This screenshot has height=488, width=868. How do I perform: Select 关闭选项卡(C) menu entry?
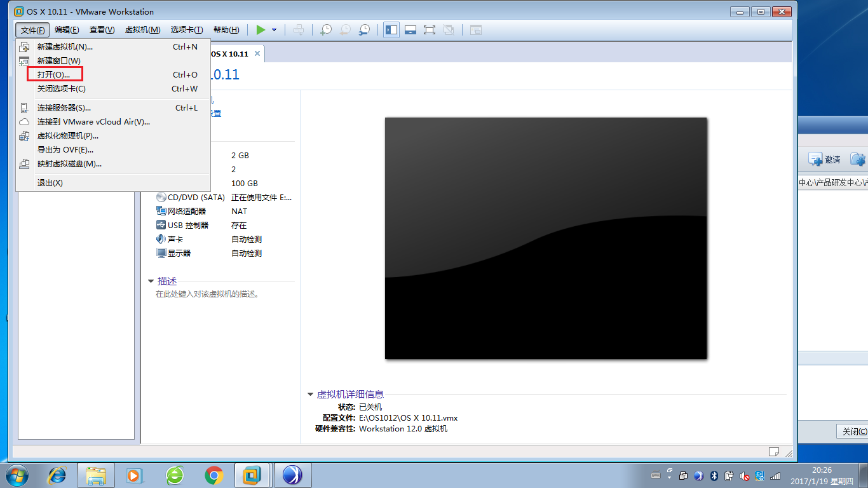pyautogui.click(x=113, y=88)
